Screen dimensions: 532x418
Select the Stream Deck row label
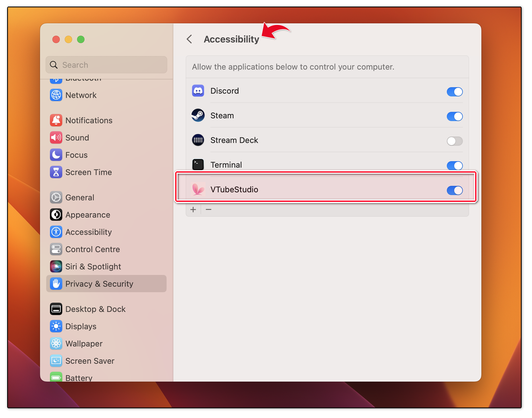point(234,140)
